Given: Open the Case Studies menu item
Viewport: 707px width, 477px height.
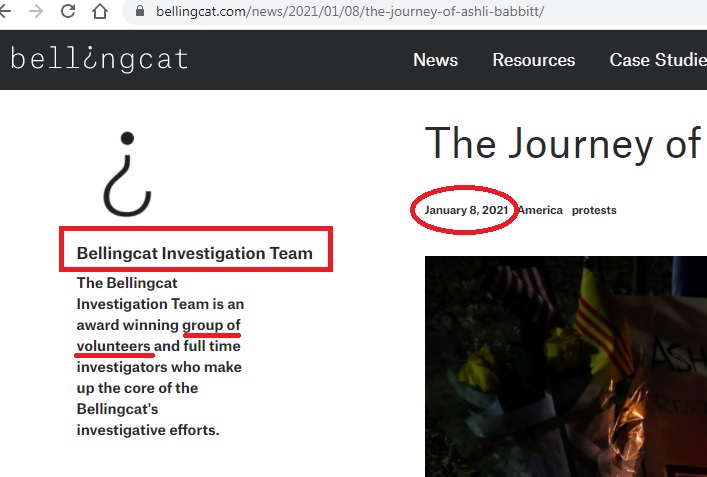Looking at the screenshot, I should click(657, 60).
